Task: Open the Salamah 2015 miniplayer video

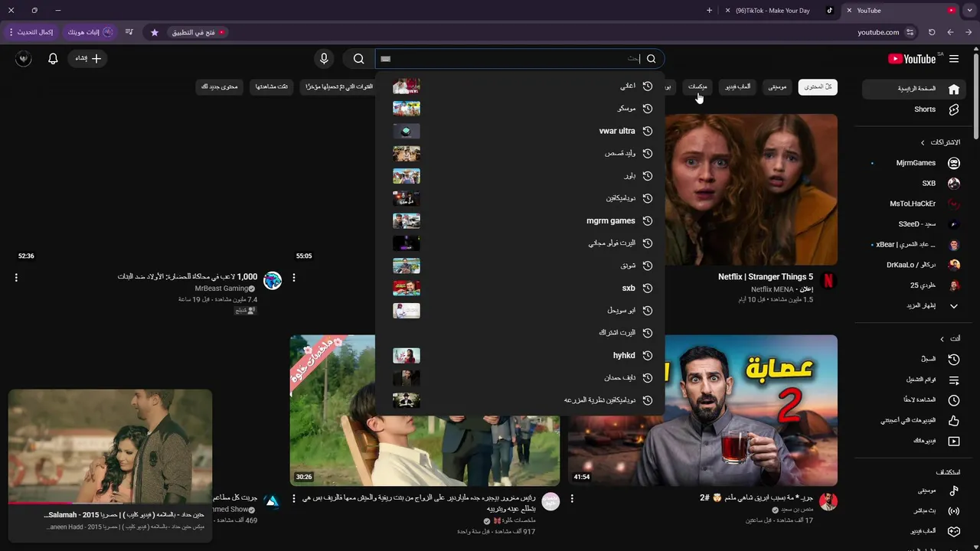Action: [110, 446]
